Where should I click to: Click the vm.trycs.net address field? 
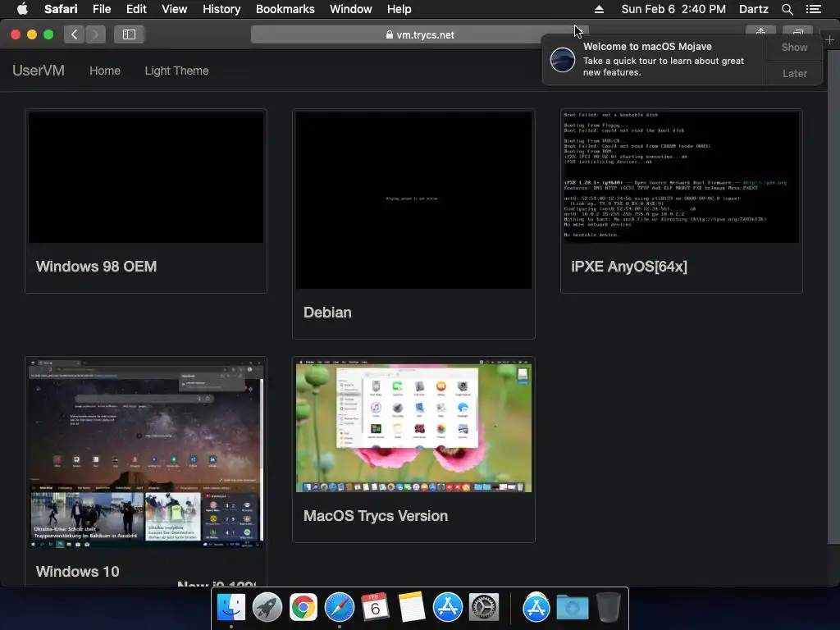pyautogui.click(x=419, y=34)
